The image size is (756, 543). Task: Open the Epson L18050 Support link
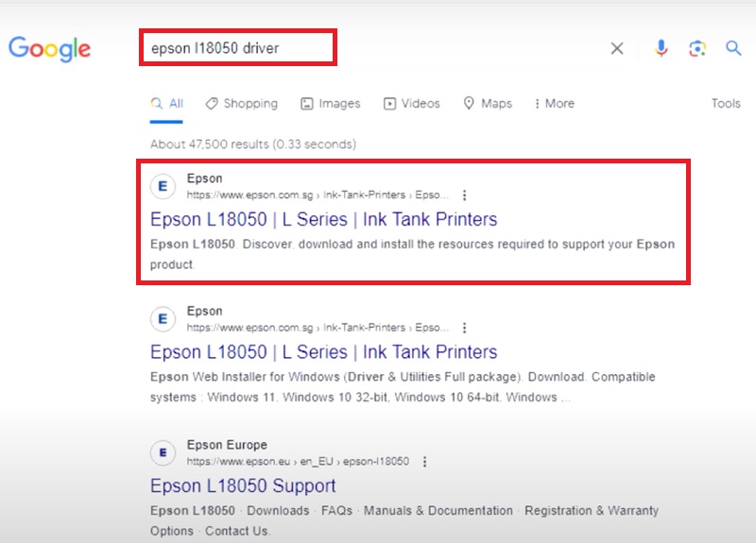tap(243, 485)
